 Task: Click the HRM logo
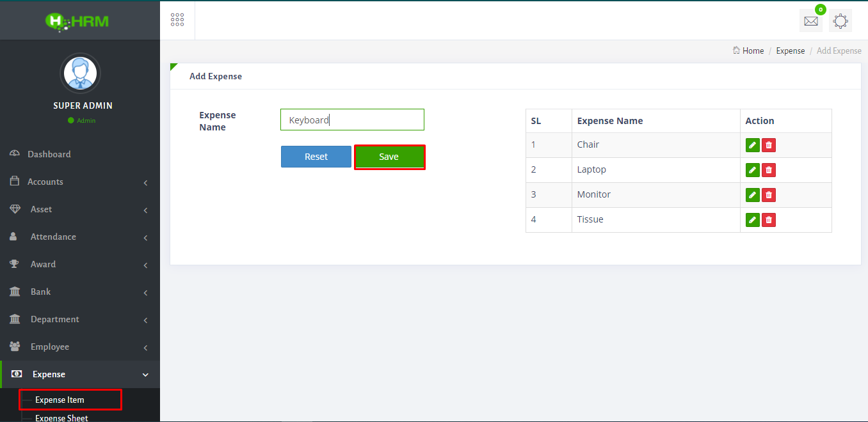point(77,21)
